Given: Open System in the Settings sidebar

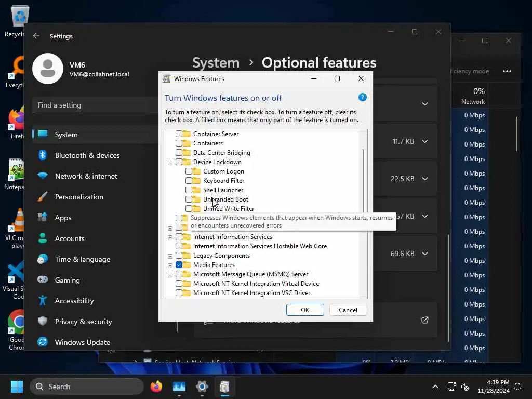Looking at the screenshot, I should [x=95, y=135].
